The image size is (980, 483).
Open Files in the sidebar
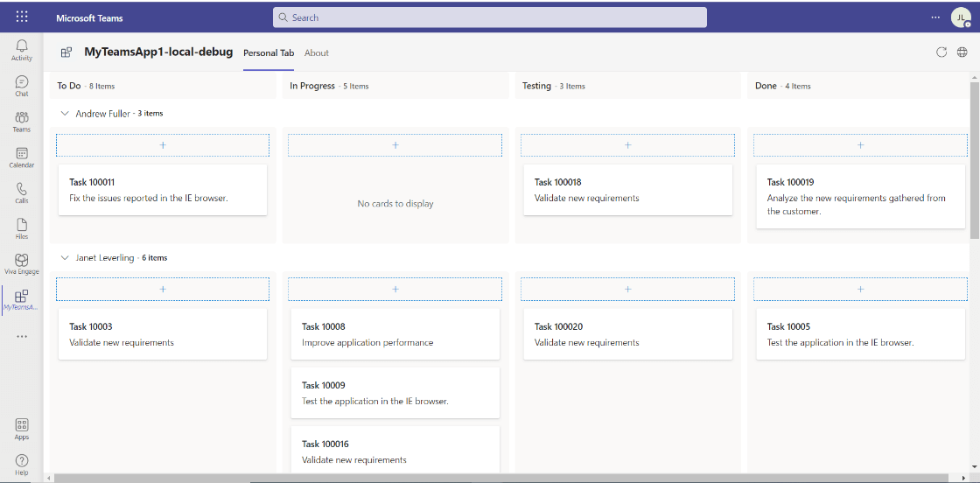coord(22,228)
